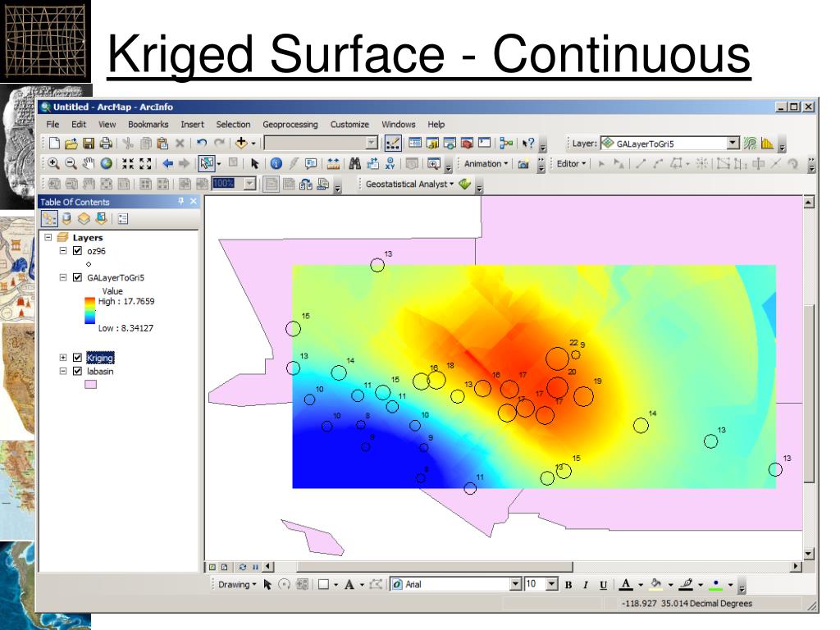The width and height of the screenshot is (840, 630).
Task: Click Fixed Zoom In arrows
Action: pos(127,163)
